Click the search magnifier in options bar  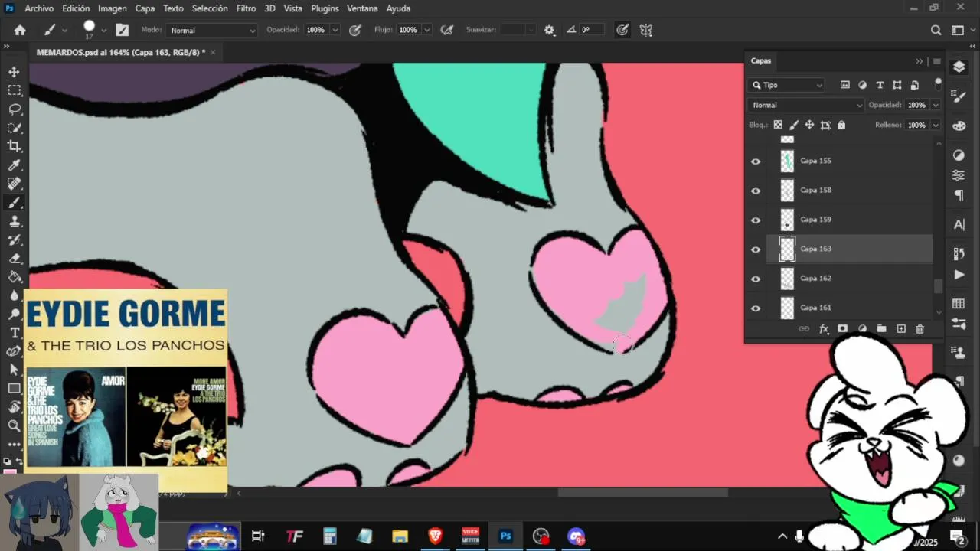936,30
